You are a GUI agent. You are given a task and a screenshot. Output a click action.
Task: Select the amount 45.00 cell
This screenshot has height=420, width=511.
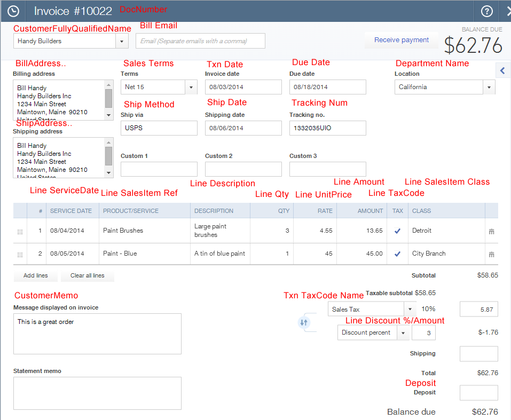click(361, 253)
